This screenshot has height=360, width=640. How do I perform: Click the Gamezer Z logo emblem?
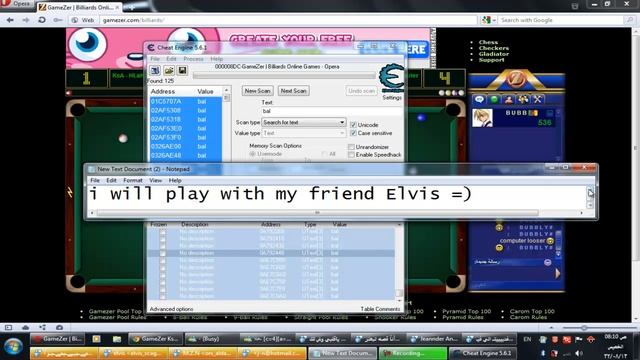pyautogui.click(x=516, y=79)
